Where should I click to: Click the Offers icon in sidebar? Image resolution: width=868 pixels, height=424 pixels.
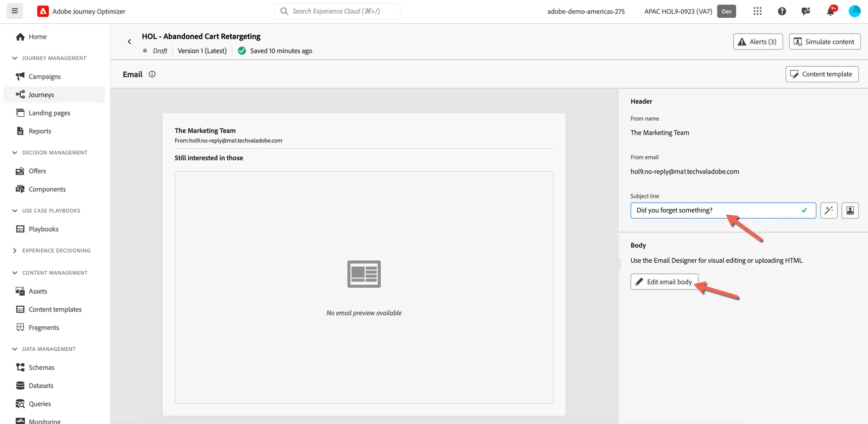point(20,171)
